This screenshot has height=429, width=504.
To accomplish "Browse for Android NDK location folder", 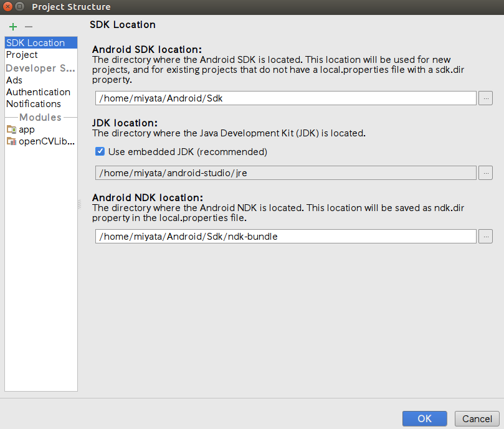I will coord(485,237).
